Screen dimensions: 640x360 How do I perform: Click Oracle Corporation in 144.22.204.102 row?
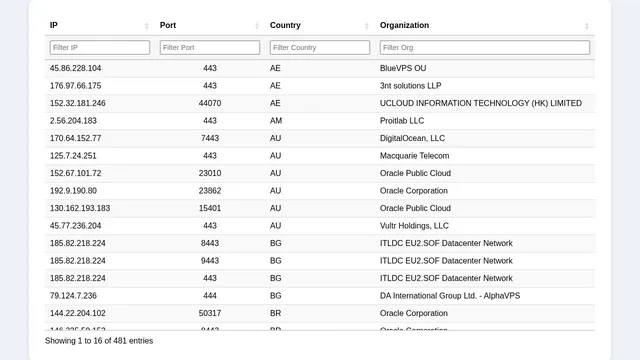pyautogui.click(x=414, y=313)
